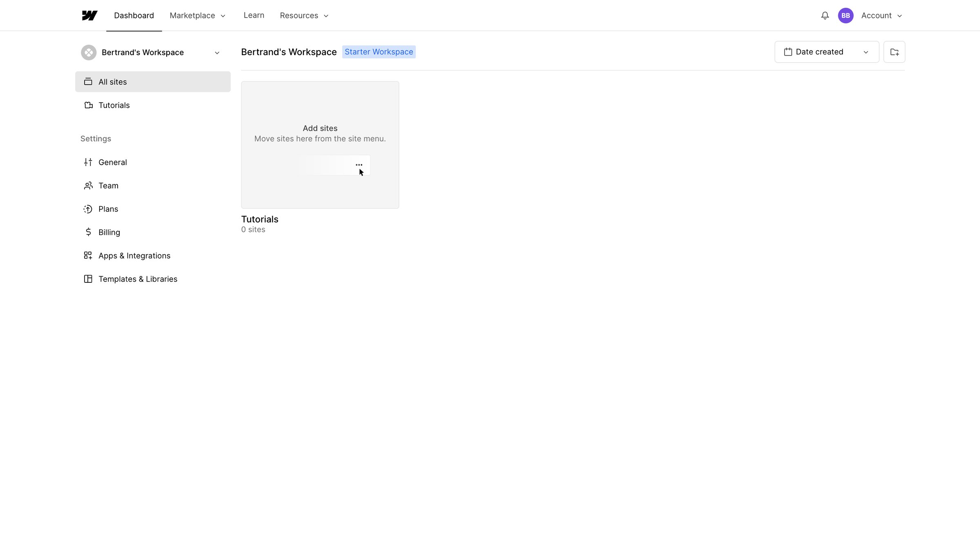
Task: Click the Bertrand's Workspace avatar icon
Action: [x=89, y=52]
